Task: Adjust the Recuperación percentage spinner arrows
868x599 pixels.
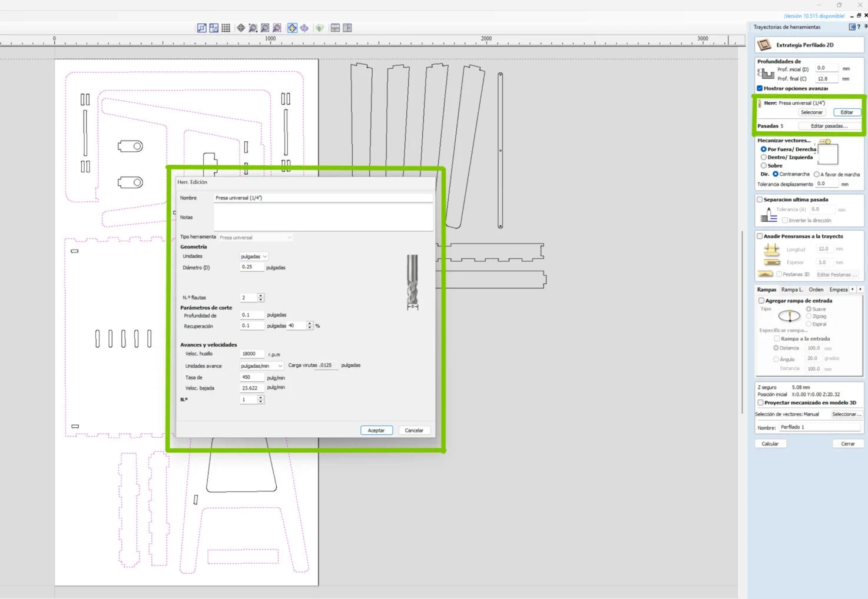Action: coord(310,325)
